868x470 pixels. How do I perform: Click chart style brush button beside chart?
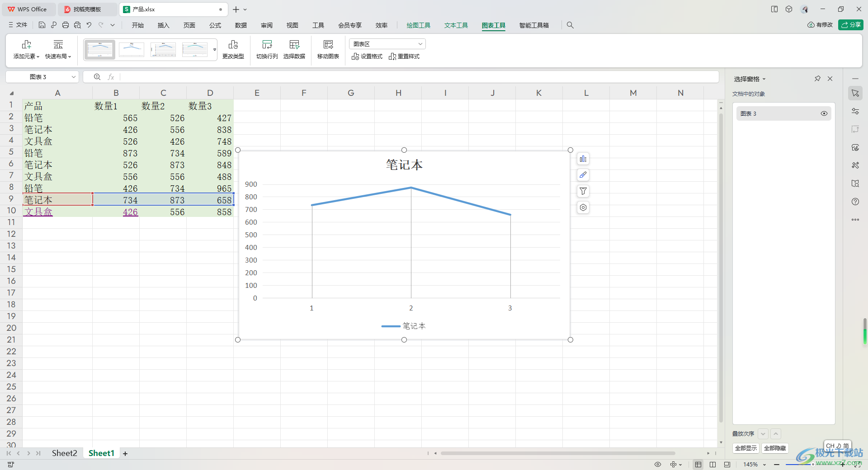583,175
